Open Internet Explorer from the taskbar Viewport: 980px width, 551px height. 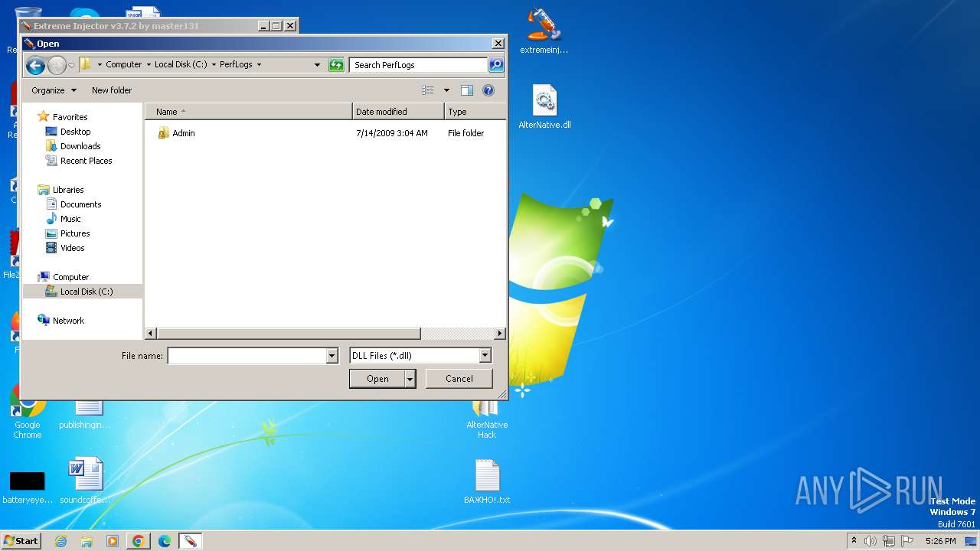tap(60, 541)
